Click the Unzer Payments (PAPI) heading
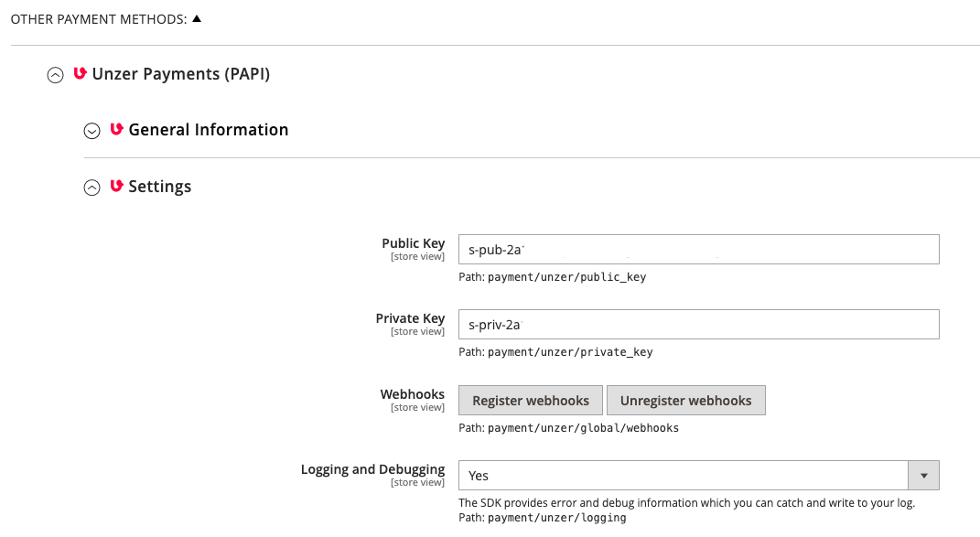980x537 pixels. click(x=180, y=74)
